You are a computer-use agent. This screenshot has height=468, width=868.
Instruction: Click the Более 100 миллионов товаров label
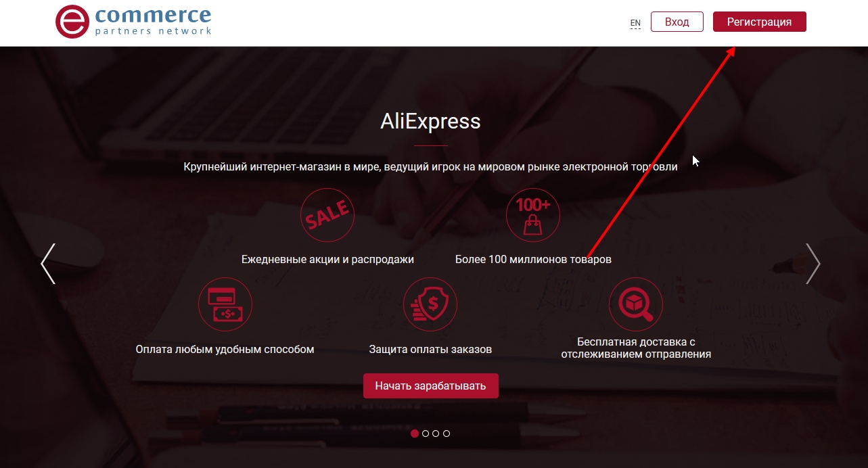[x=533, y=259]
